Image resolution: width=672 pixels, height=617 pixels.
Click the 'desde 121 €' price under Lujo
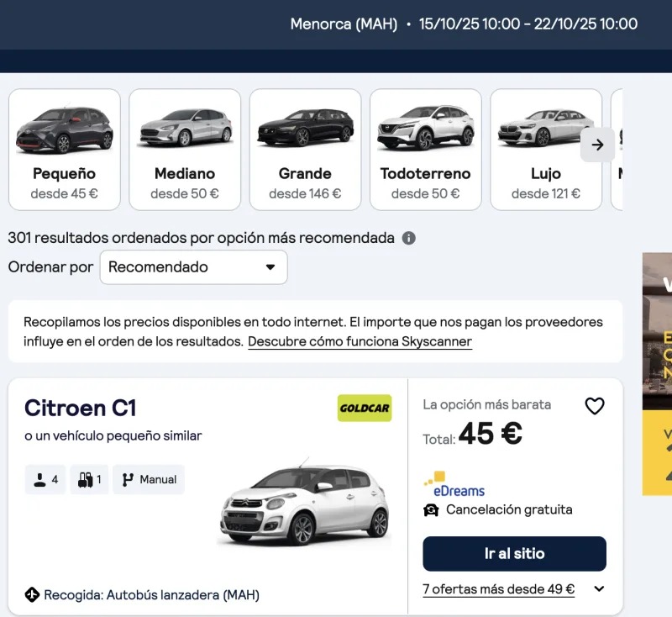click(546, 194)
